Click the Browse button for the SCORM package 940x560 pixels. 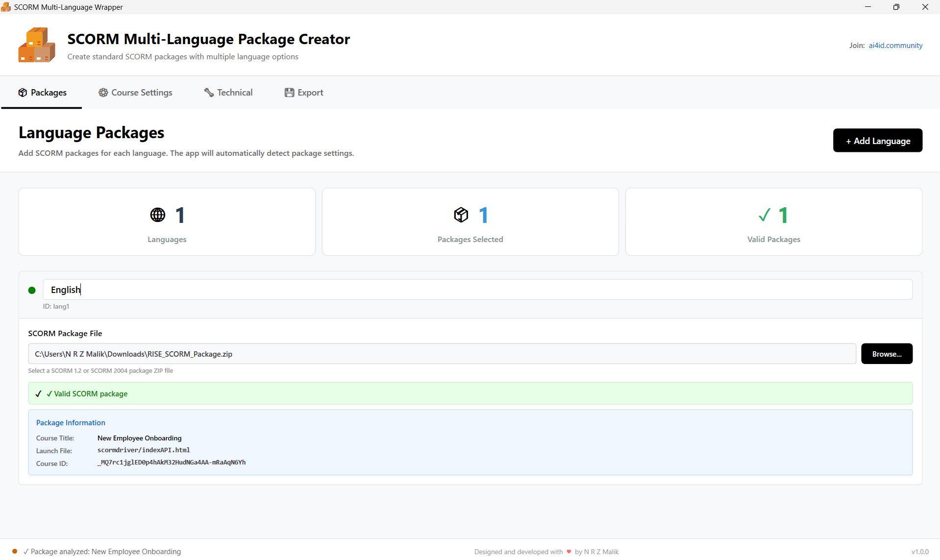(887, 353)
